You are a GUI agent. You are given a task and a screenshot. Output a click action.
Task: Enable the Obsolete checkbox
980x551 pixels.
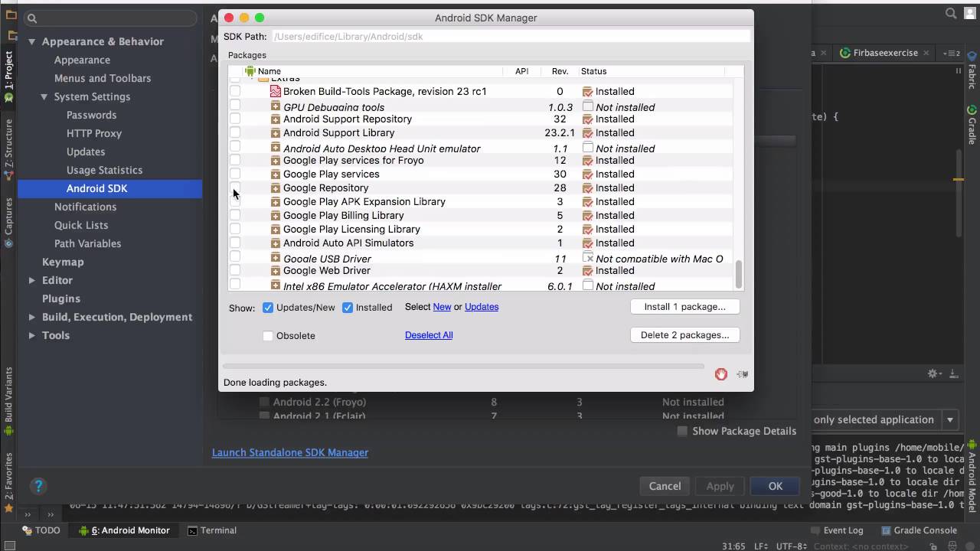[x=268, y=336]
